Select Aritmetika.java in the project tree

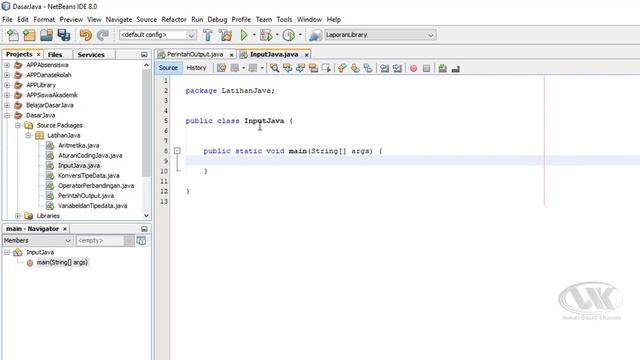(79, 145)
